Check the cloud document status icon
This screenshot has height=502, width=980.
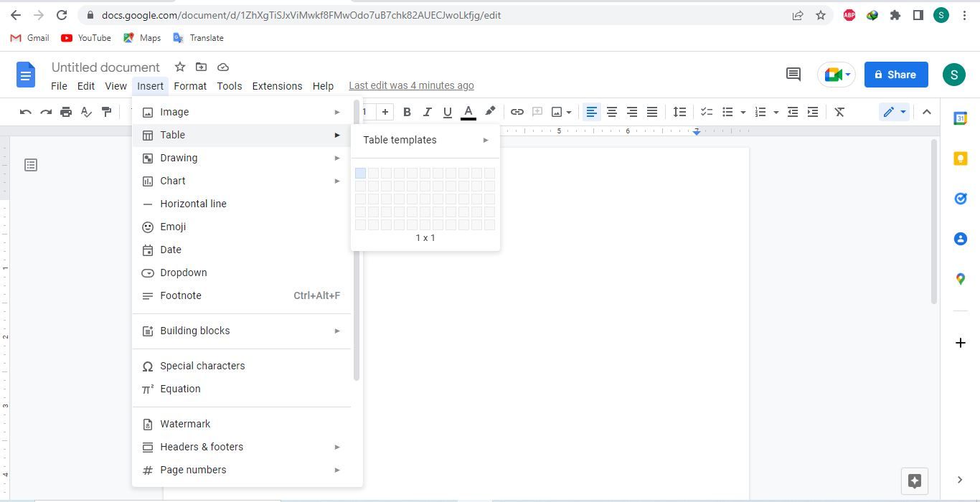[x=223, y=67]
